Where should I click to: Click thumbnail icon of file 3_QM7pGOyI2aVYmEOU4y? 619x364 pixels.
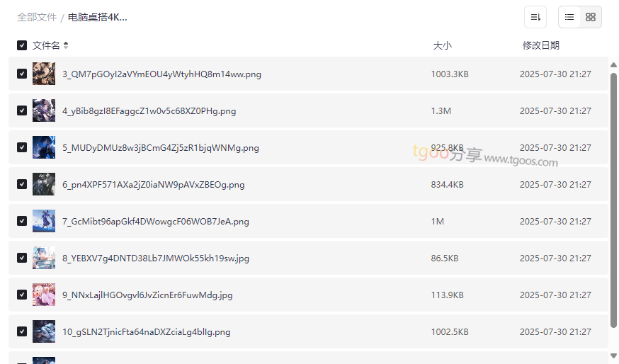tap(44, 74)
